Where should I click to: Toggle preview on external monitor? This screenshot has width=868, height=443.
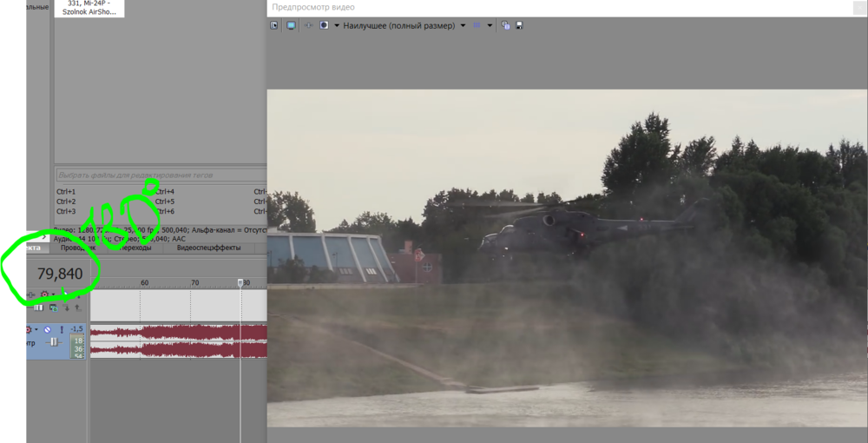(x=291, y=25)
